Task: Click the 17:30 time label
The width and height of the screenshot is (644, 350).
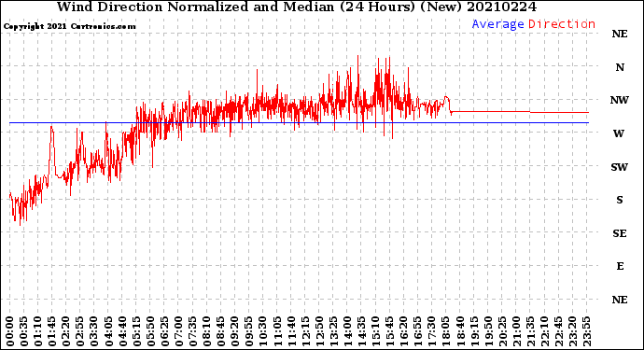Action: click(x=431, y=331)
